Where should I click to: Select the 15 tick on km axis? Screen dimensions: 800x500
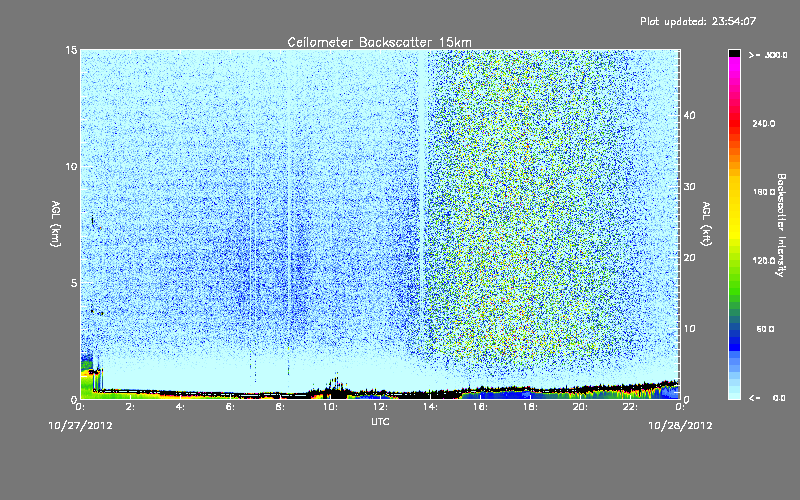click(x=71, y=50)
